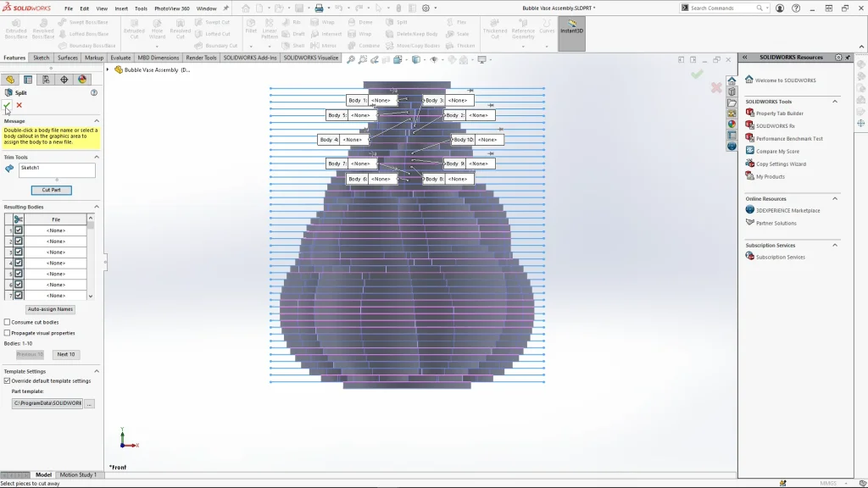Switch to the Motion Study 1 tab
The height and width of the screenshot is (488, 868).
(x=77, y=474)
